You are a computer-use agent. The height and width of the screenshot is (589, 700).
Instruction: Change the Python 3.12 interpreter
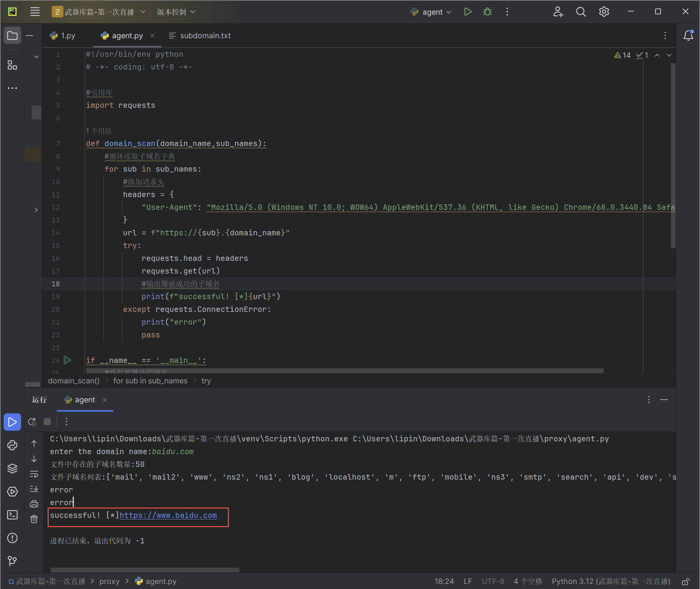[x=611, y=581]
